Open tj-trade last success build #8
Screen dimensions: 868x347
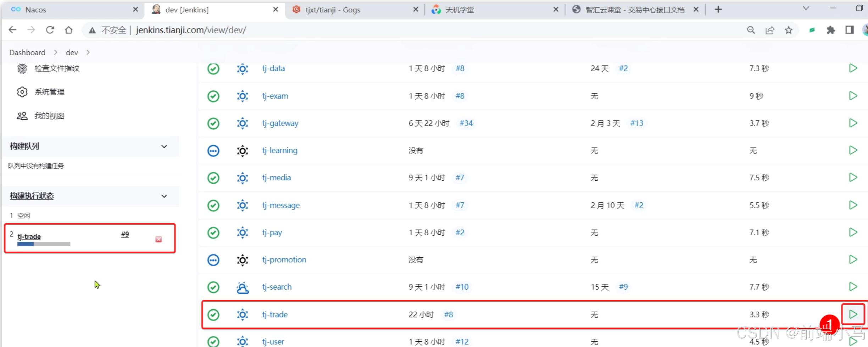[x=449, y=315]
